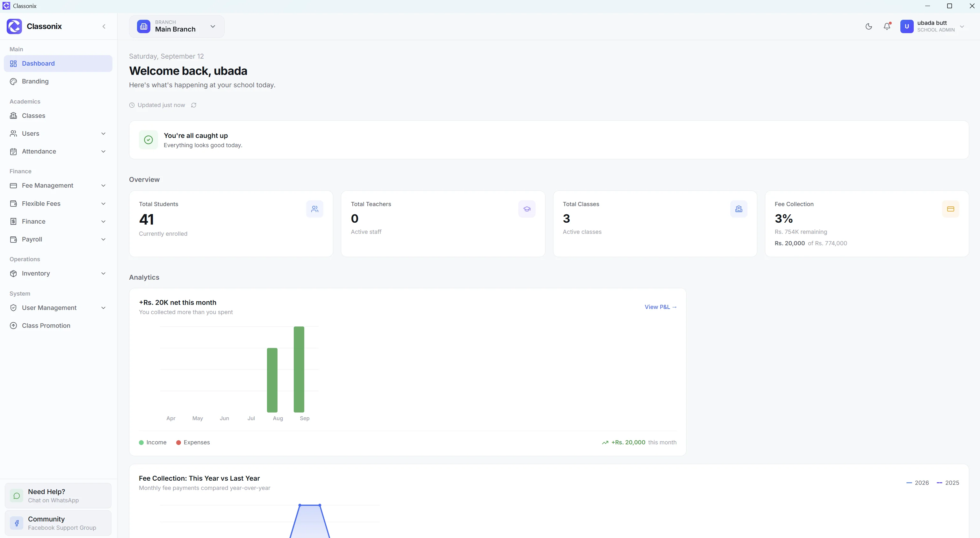
Task: Expand the Users menu chevron
Action: pyautogui.click(x=104, y=133)
